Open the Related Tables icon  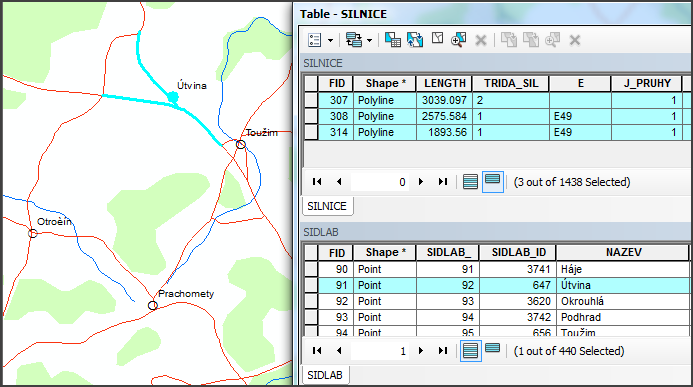tap(354, 40)
